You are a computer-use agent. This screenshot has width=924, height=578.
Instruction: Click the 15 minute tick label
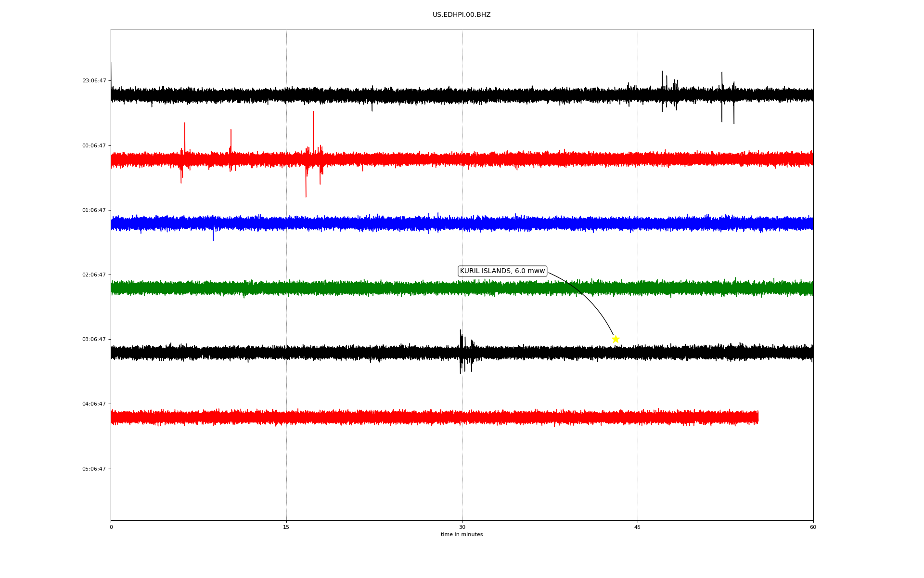[286, 527]
